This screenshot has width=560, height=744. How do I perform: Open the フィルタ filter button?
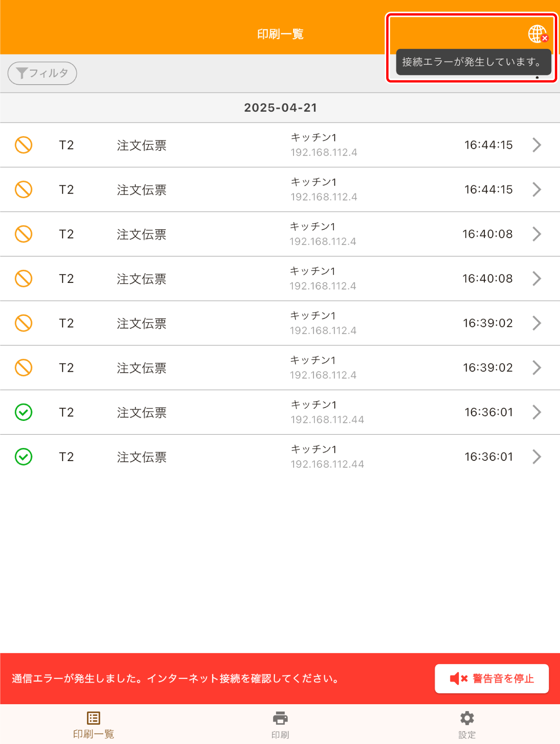(42, 73)
